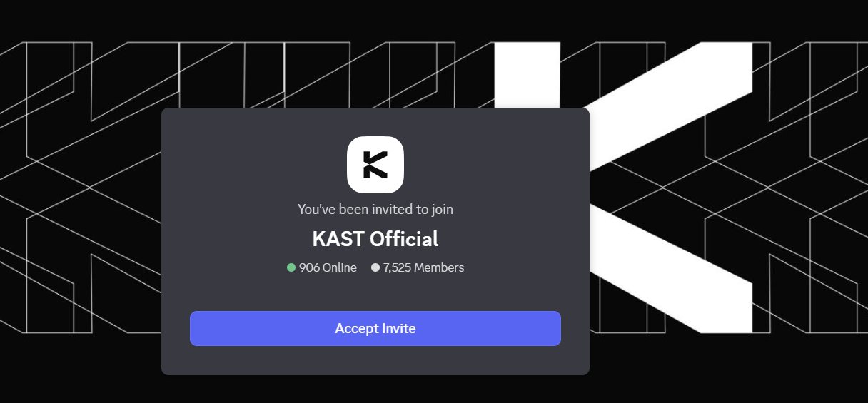Image resolution: width=868 pixels, height=403 pixels.
Task: Click the green online status dot
Action: pos(291,267)
